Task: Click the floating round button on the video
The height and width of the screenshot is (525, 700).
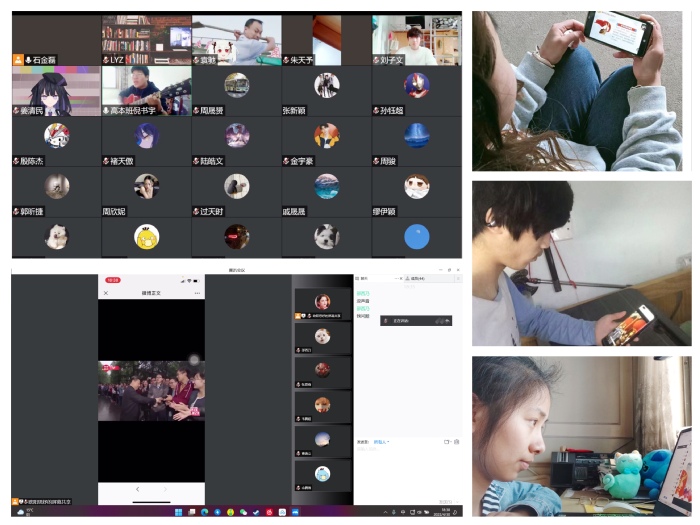Action: point(194,359)
